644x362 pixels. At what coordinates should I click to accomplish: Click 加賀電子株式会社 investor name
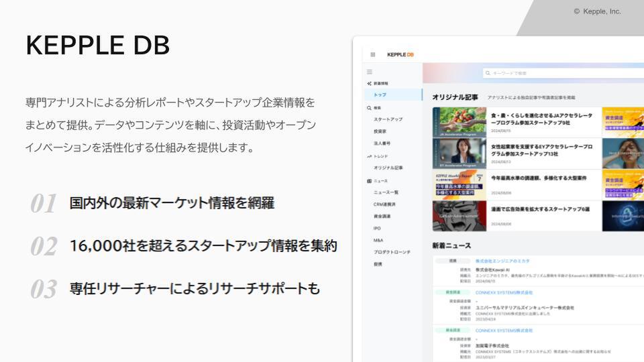(492, 346)
